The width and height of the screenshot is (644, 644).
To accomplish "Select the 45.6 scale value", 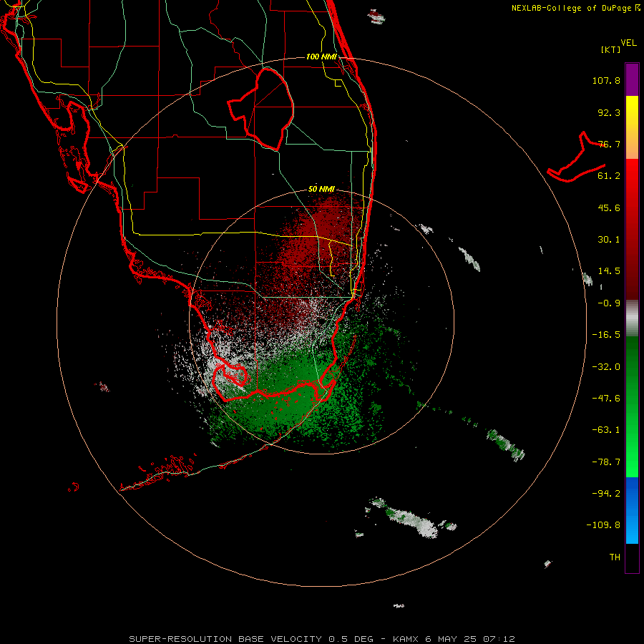I will 609,208.
